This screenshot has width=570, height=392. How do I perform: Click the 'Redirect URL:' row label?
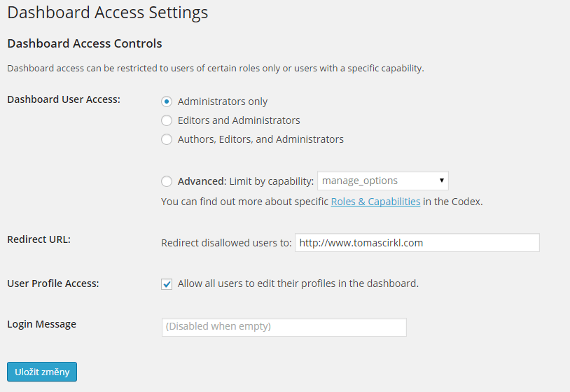point(39,239)
